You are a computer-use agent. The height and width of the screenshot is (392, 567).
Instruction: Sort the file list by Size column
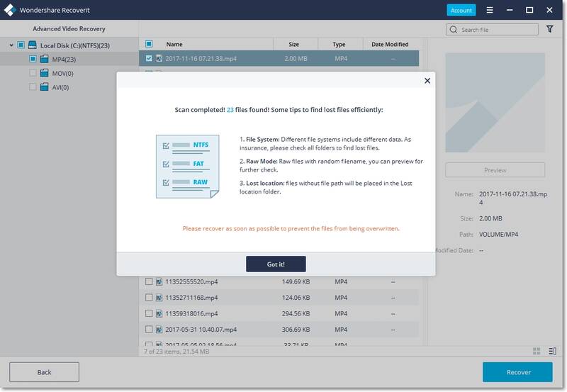click(x=293, y=44)
